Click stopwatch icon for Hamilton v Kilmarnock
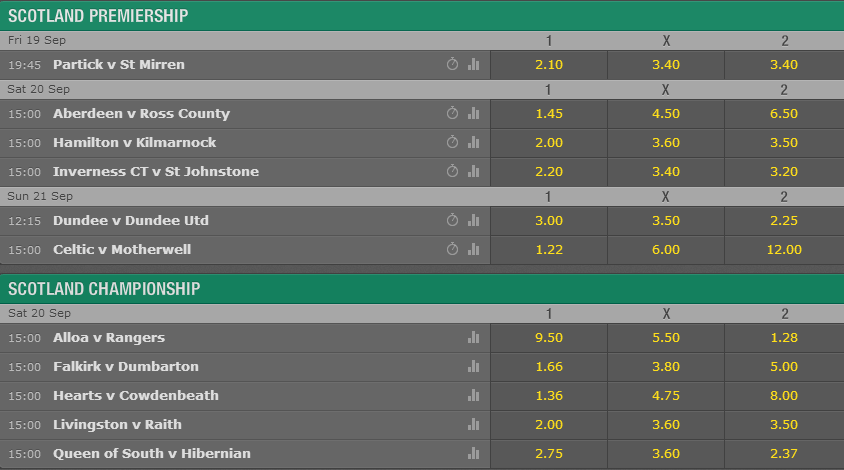Viewport: 844px width, 470px height. (452, 142)
